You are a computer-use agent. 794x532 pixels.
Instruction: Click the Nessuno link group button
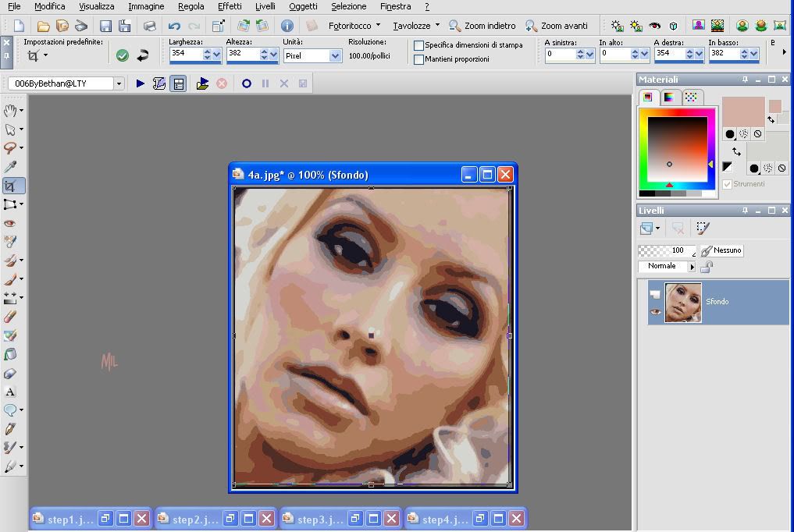tap(721, 250)
